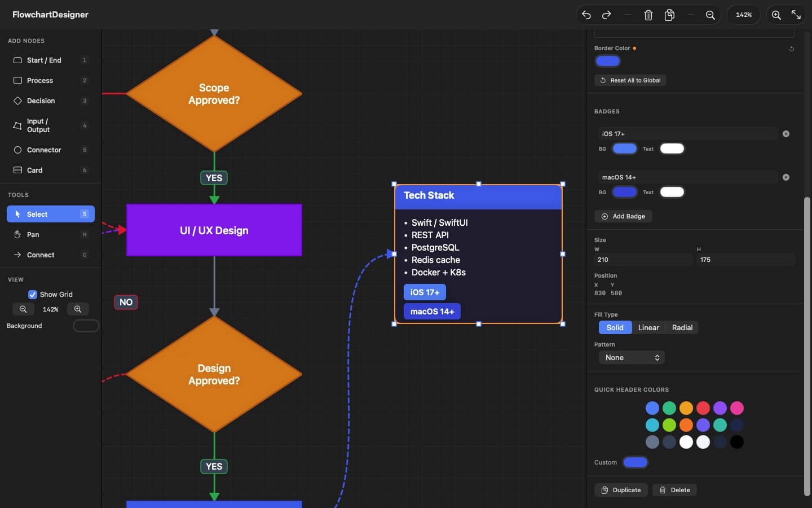Click the redo arrow in top toolbar
This screenshot has height=508, width=812.
tap(607, 15)
